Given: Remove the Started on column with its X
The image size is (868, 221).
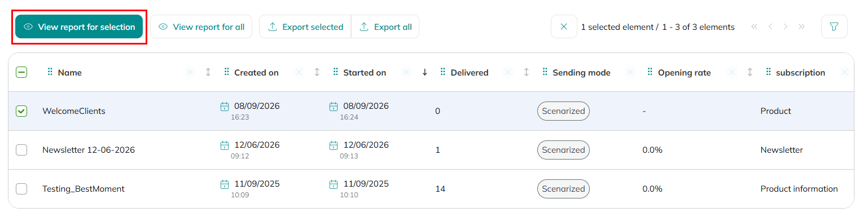Looking at the screenshot, I should tap(406, 72).
